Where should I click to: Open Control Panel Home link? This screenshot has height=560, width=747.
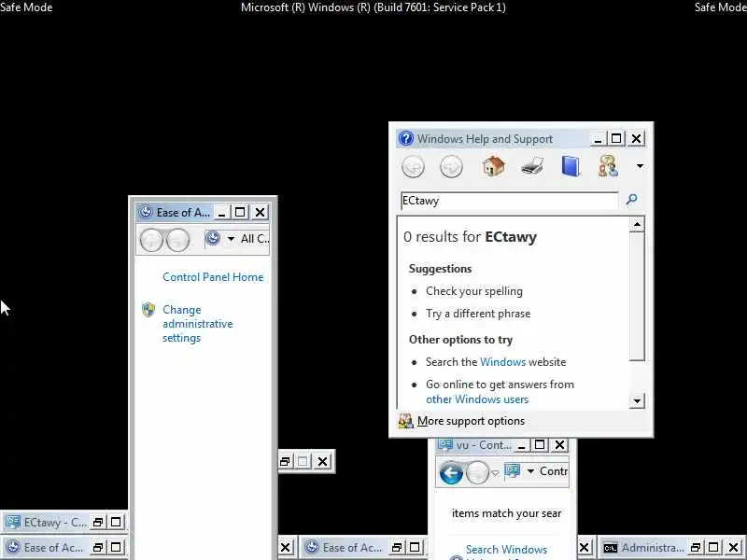(213, 277)
